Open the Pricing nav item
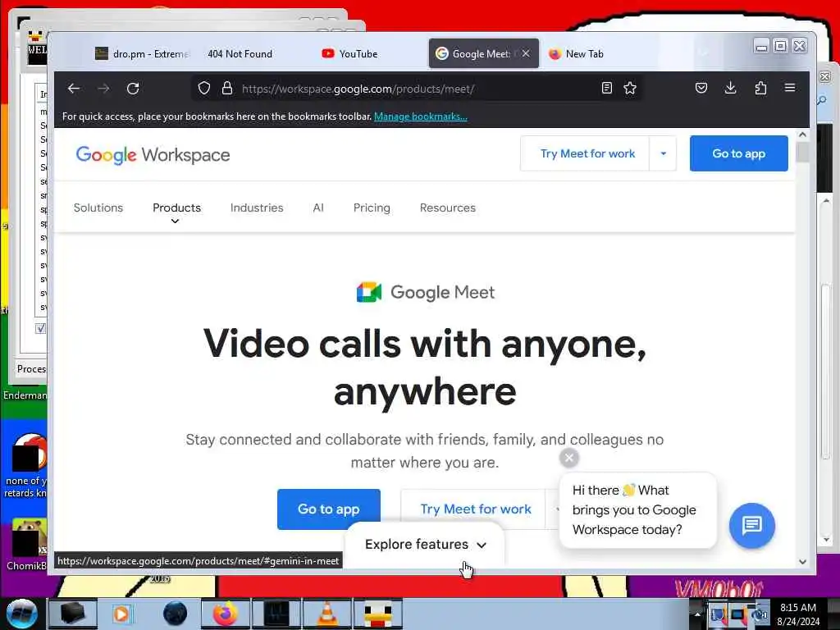The width and height of the screenshot is (840, 630). coord(372,208)
